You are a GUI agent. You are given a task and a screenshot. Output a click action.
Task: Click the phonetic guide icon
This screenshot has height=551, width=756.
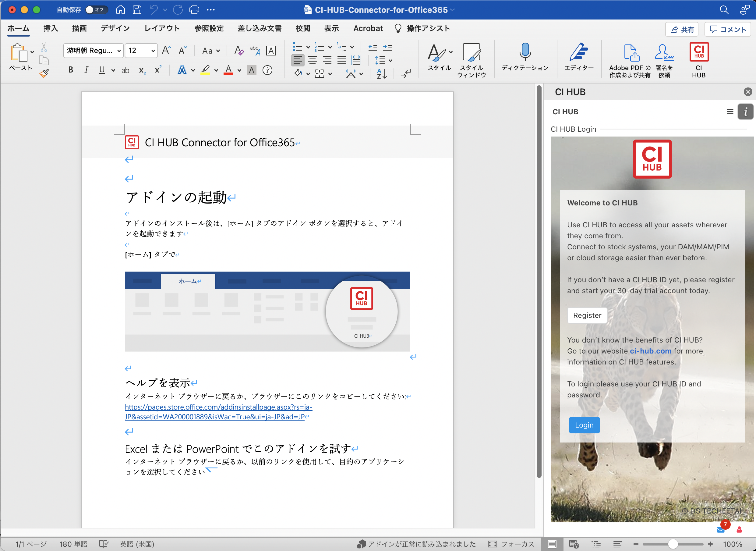(255, 50)
